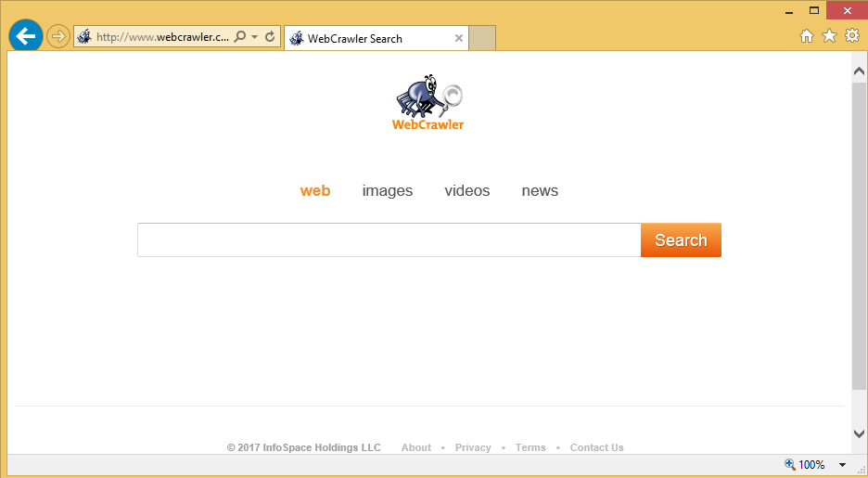Click the orange Search button
This screenshot has width=868, height=478.
(681, 239)
